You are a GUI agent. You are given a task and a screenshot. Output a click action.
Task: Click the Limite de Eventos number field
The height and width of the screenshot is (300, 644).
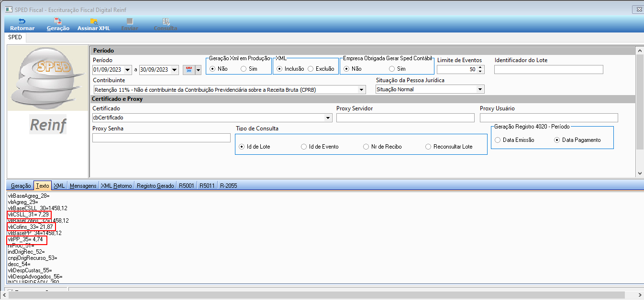coord(457,70)
